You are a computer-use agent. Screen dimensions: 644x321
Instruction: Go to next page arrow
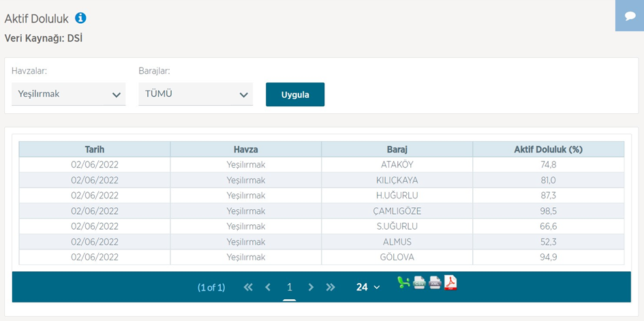pyautogui.click(x=311, y=288)
